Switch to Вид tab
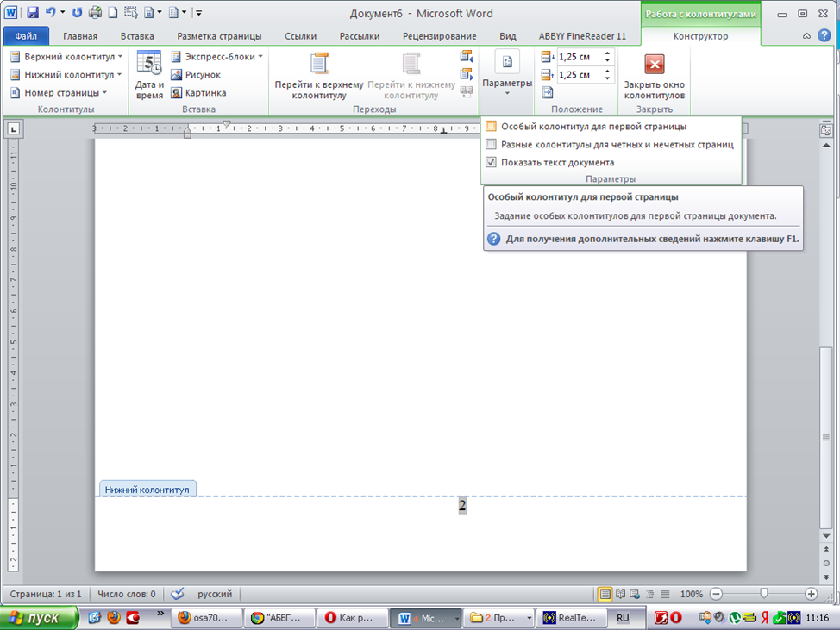Screen dimensions: 840x630 click(x=508, y=36)
